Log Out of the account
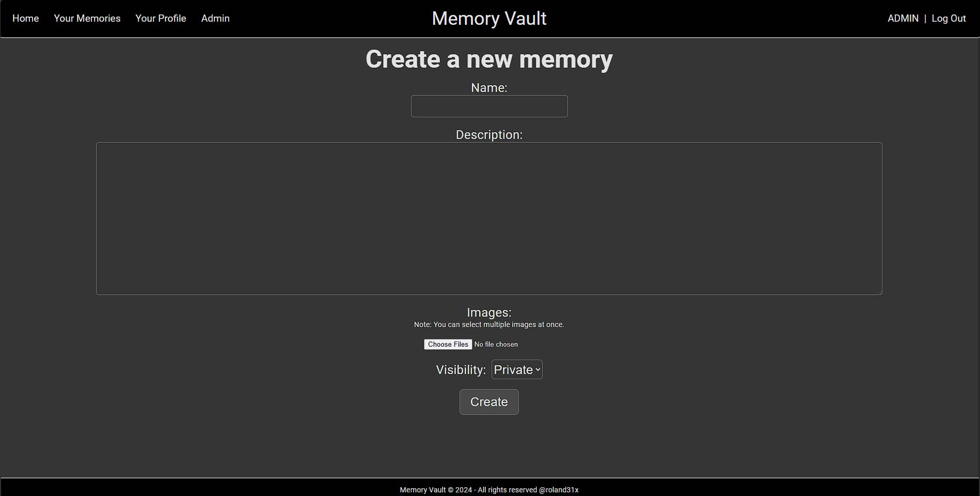980x496 pixels. point(949,19)
